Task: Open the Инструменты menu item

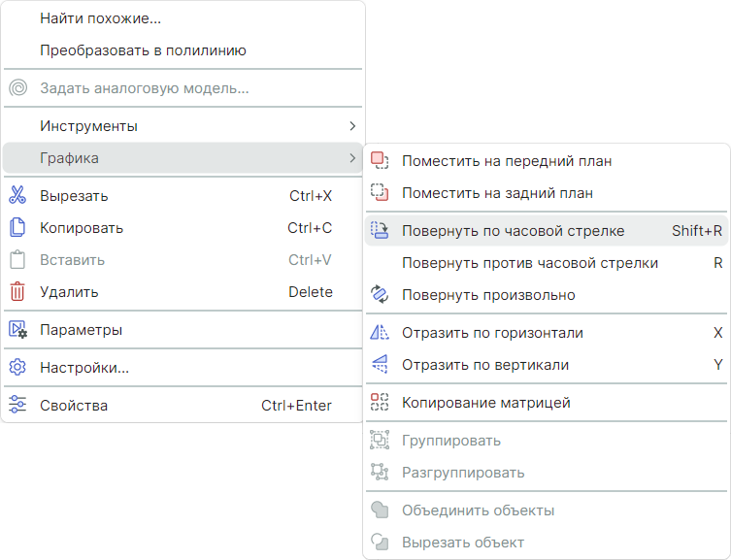Action: 88,126
